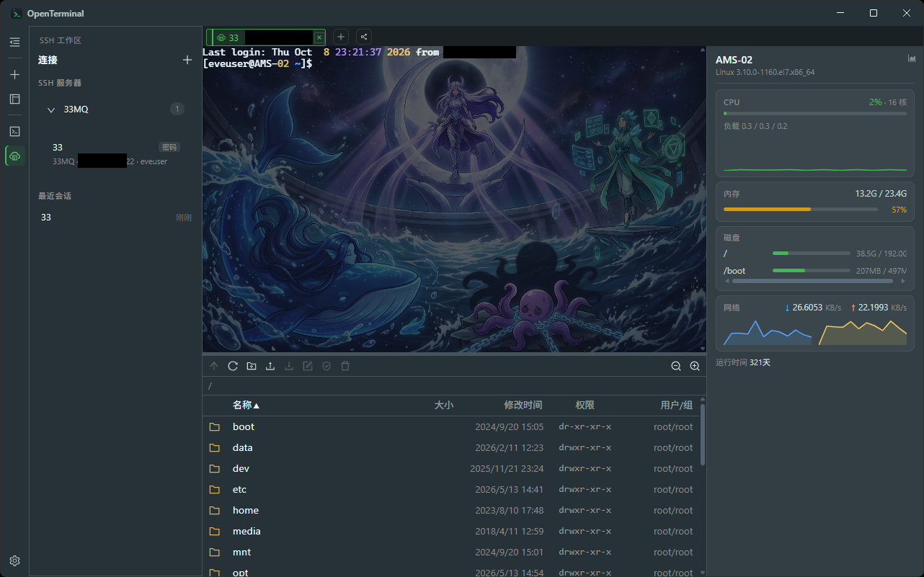Create a new folder in file browser

click(x=252, y=366)
